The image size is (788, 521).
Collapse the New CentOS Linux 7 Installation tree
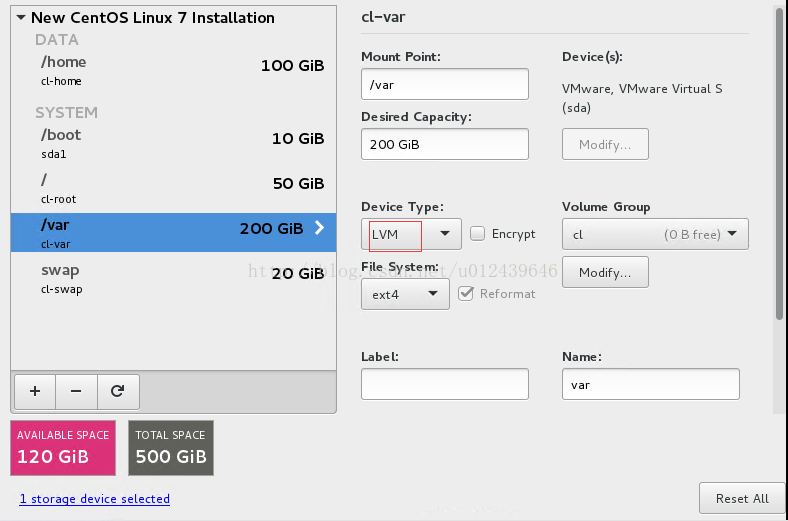(20, 18)
